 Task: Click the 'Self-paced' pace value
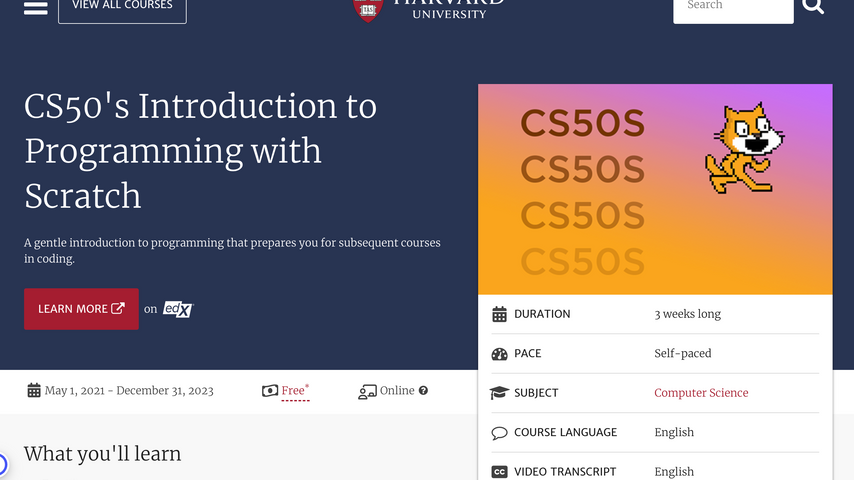[682, 354]
